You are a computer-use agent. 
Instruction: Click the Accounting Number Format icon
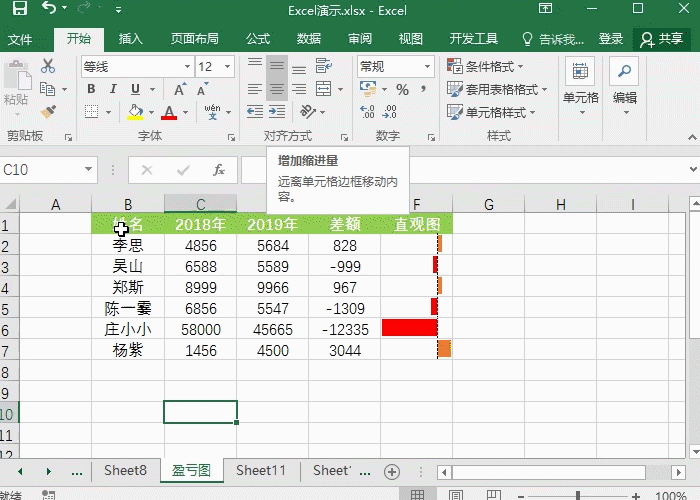368,89
